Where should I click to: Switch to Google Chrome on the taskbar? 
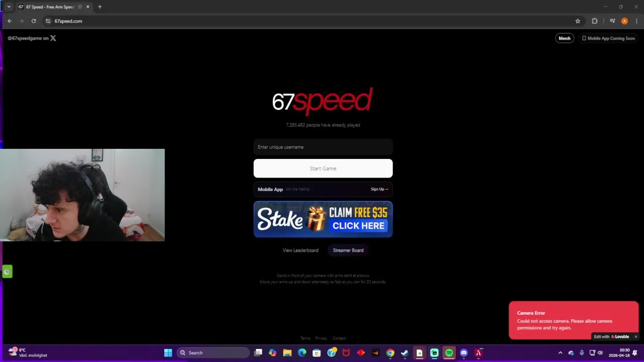(x=390, y=353)
